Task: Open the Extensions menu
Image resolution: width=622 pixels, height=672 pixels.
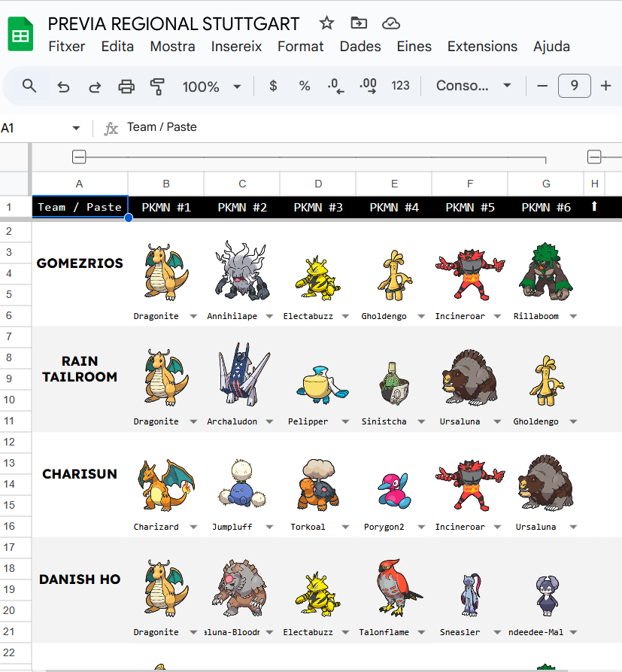Action: click(482, 47)
